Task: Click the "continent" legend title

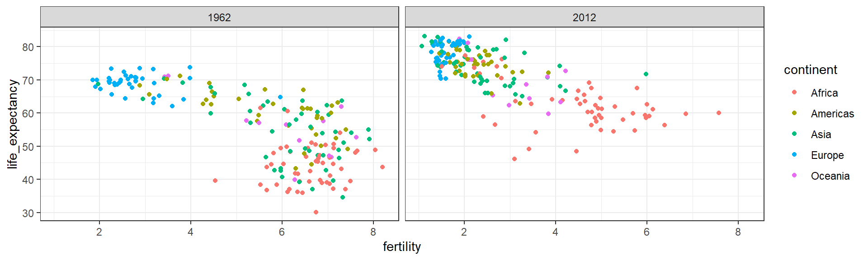Action: [x=810, y=70]
